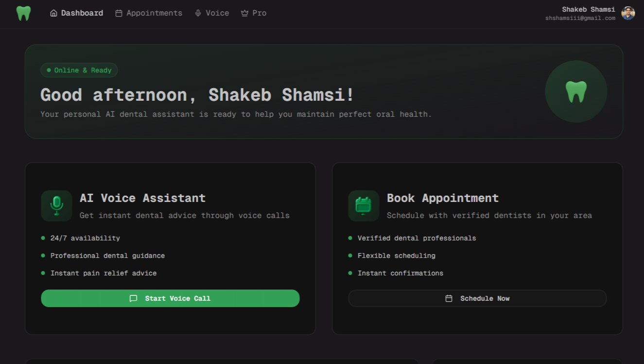
Task: Switch to the Appointments tab
Action: [x=154, y=13]
